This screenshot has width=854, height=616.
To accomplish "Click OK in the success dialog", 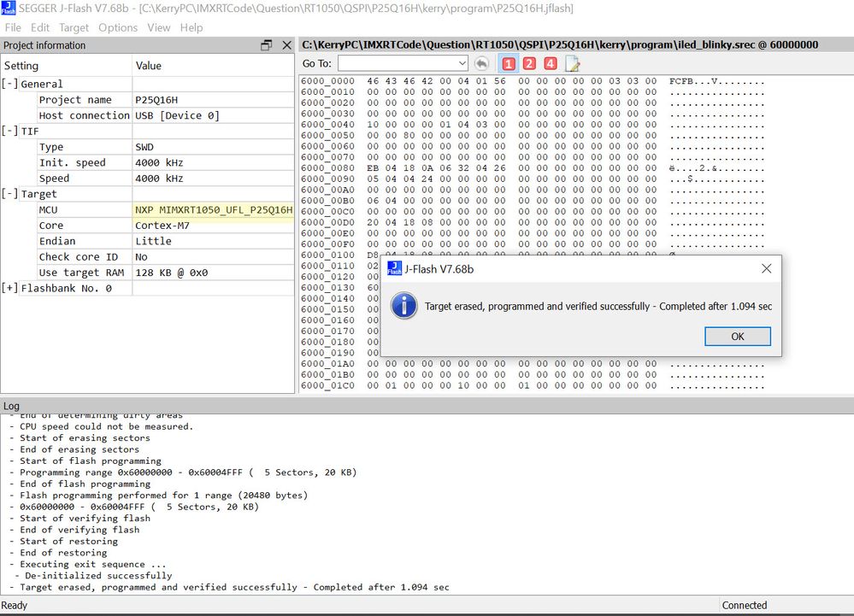I will click(738, 337).
